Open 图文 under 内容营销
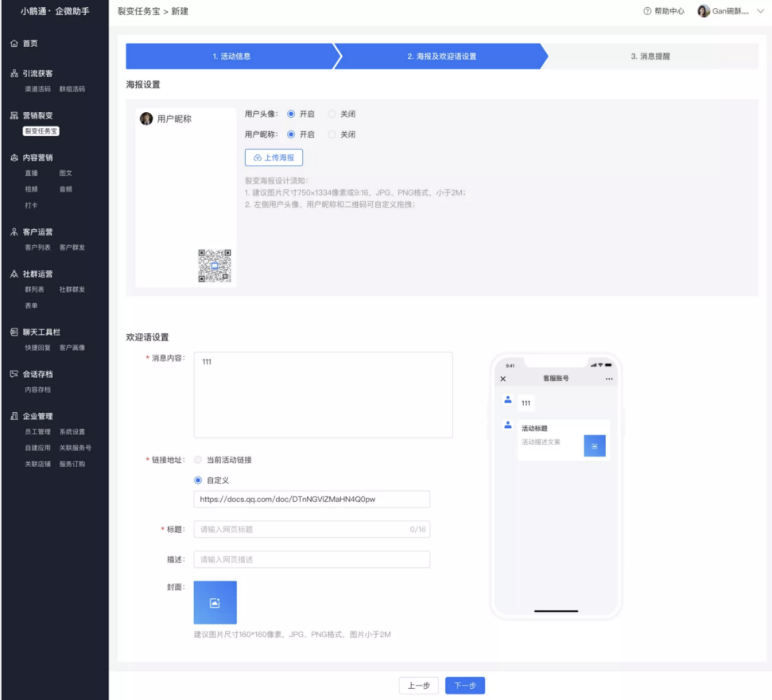772x700 pixels. 66,173
